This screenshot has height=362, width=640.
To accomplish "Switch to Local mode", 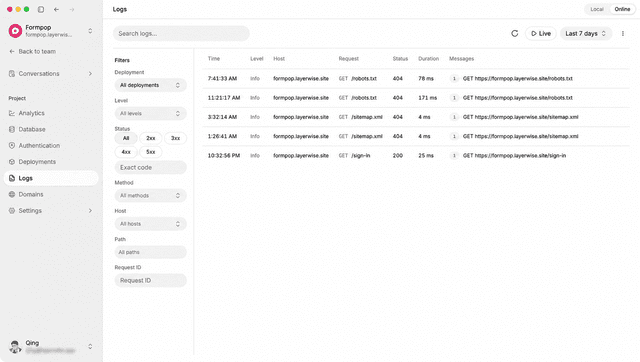I will [x=597, y=9].
